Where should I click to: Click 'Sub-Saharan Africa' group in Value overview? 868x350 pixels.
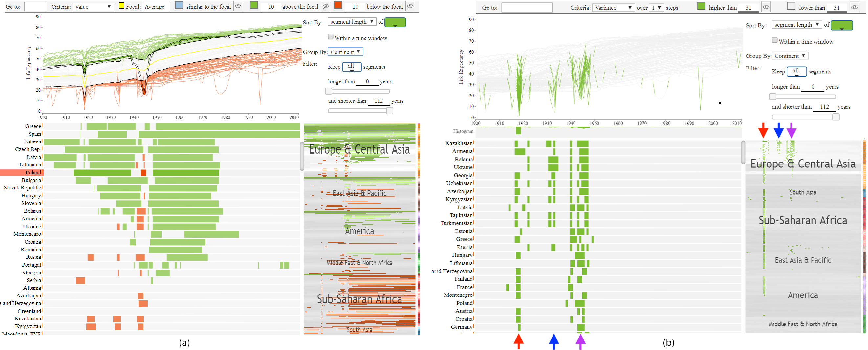click(359, 299)
